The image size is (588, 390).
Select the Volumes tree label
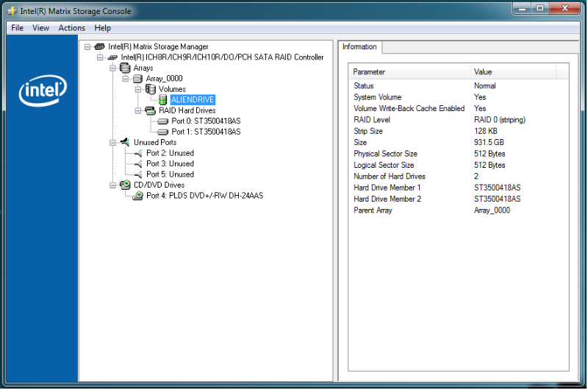pos(172,89)
